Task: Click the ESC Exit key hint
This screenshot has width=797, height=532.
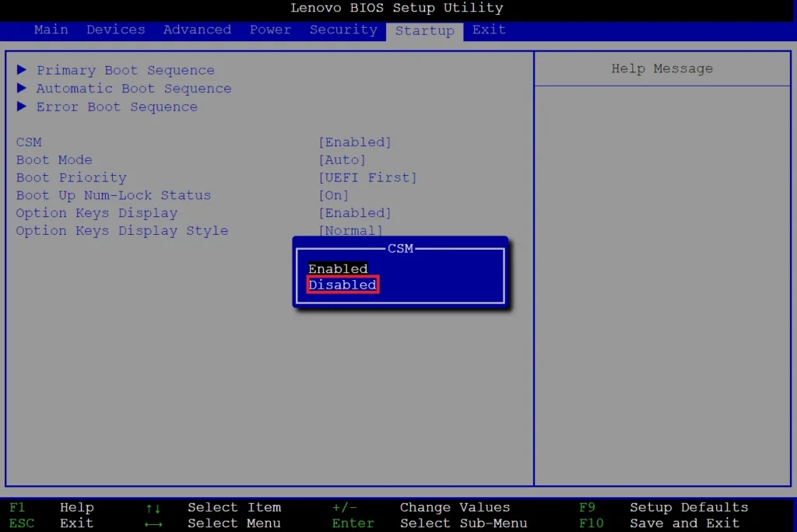Action: [51, 523]
